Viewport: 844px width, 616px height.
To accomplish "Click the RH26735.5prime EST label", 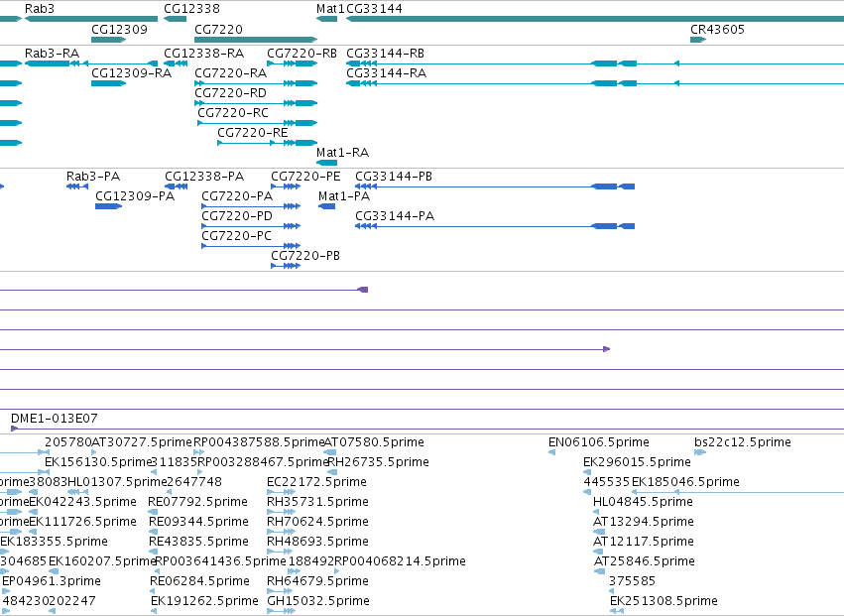I will click(x=379, y=462).
